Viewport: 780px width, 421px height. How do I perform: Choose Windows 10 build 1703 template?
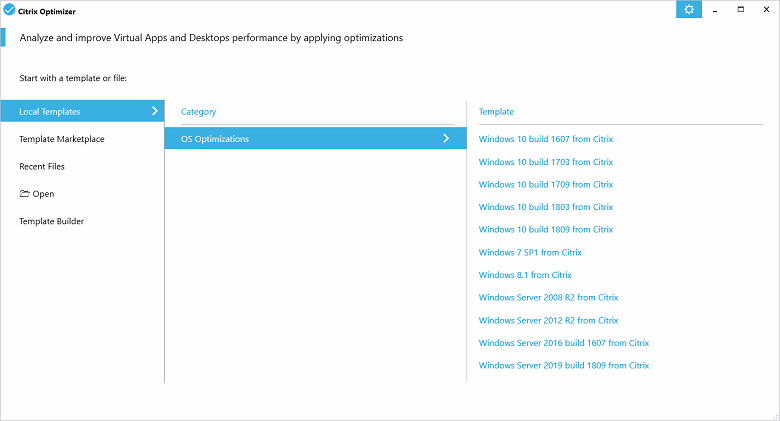546,162
